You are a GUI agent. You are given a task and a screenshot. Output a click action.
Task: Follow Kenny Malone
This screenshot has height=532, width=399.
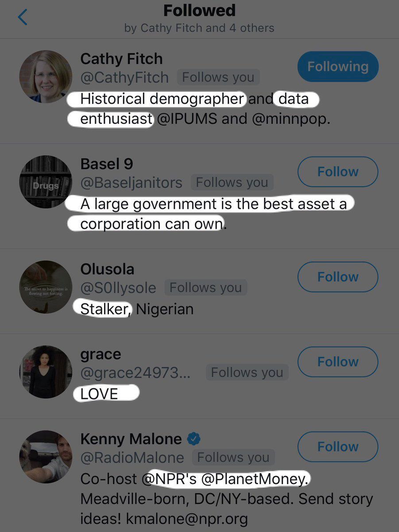coord(338,447)
